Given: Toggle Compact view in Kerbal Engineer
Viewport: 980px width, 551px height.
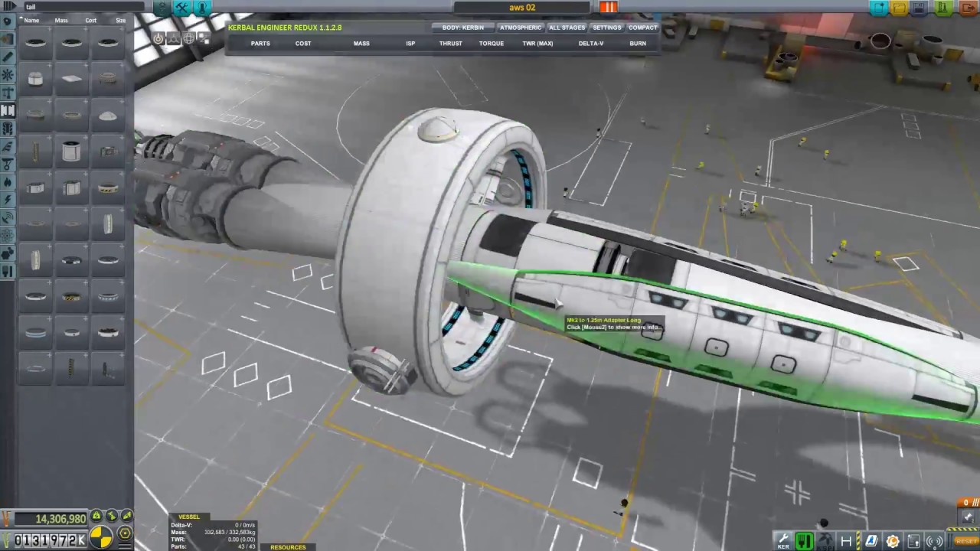Looking at the screenshot, I should (x=643, y=28).
